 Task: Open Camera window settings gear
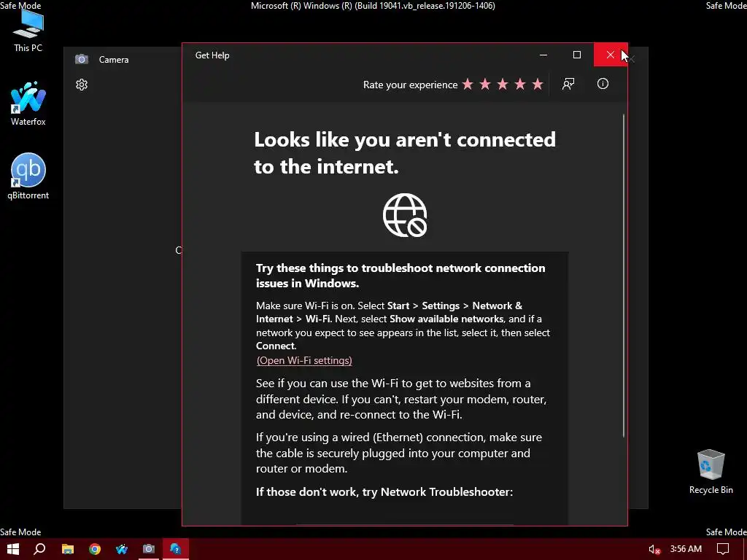pyautogui.click(x=82, y=85)
